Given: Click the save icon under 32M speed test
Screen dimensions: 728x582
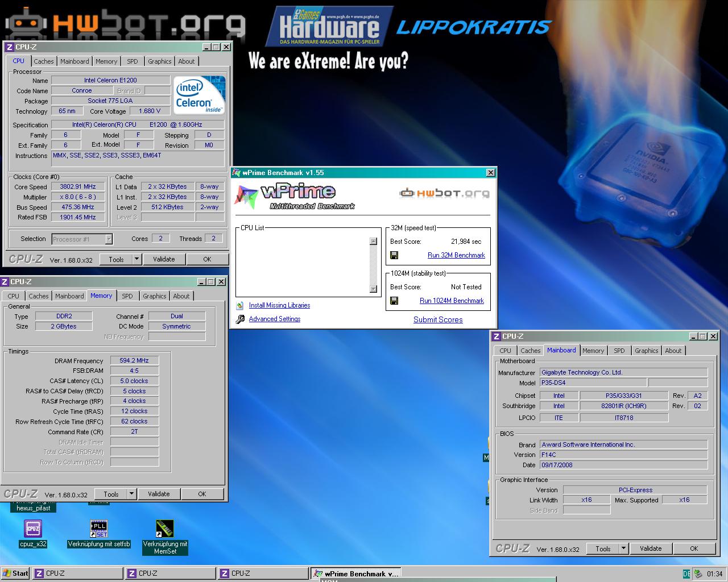Looking at the screenshot, I should (x=394, y=255).
